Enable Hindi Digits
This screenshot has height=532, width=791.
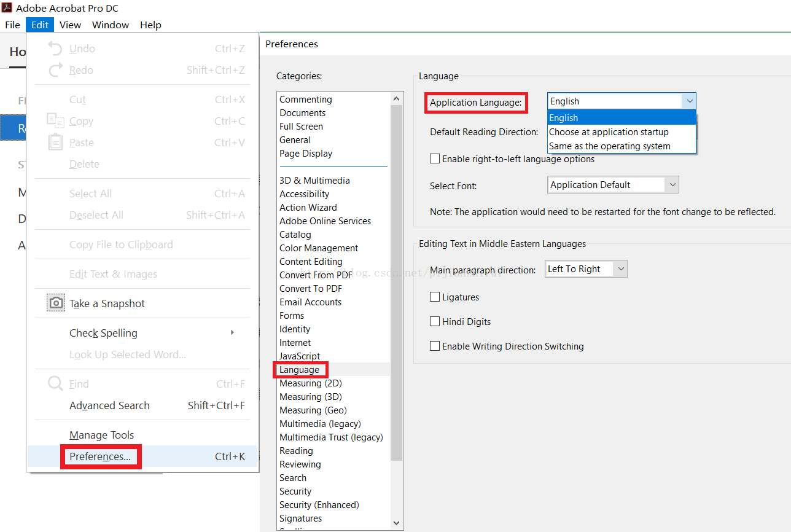[x=435, y=321]
